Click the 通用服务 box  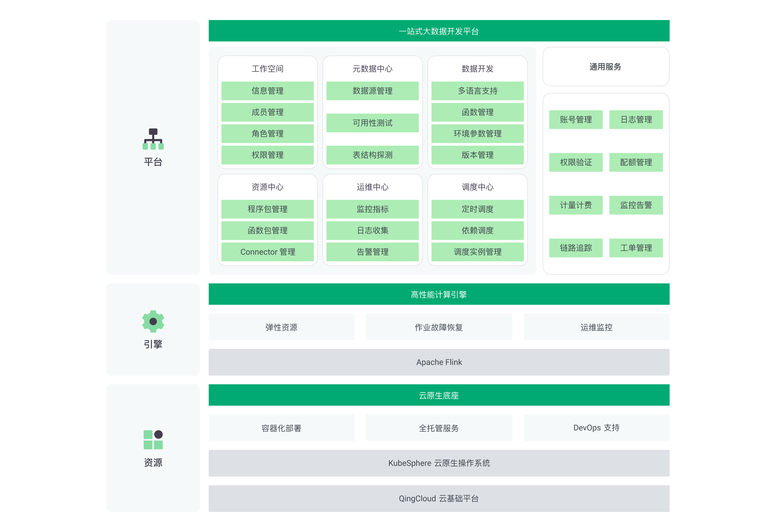606,66
